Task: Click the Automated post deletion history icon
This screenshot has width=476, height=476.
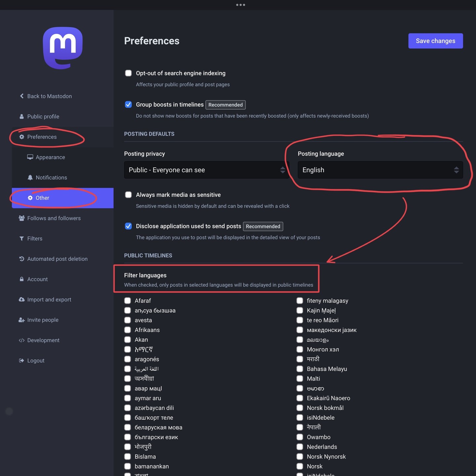Action: (x=22, y=259)
